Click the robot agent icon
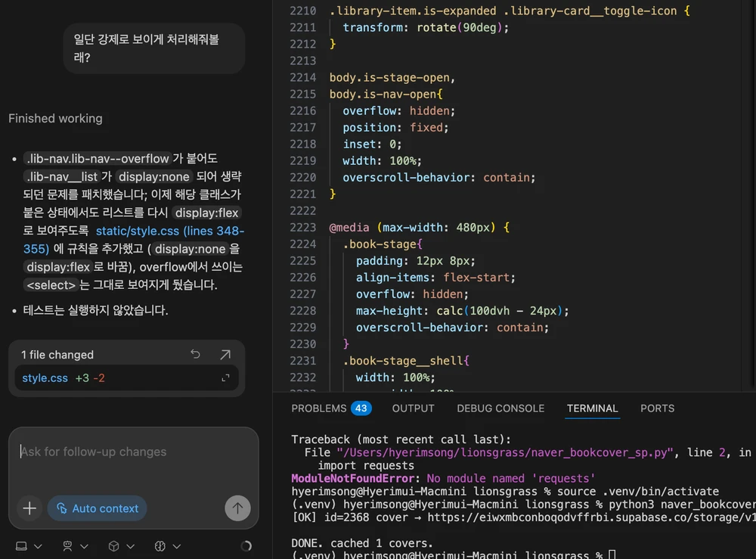756x559 pixels. coord(67,546)
